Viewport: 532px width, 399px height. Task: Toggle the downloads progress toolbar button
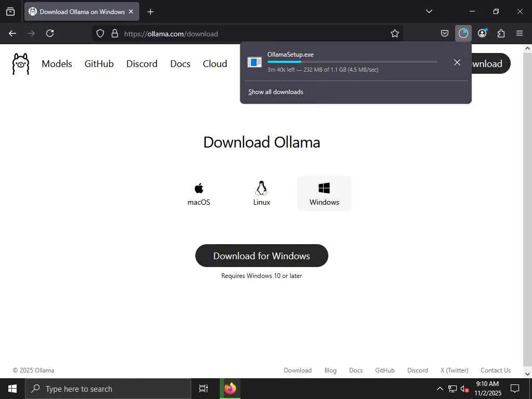[463, 33]
